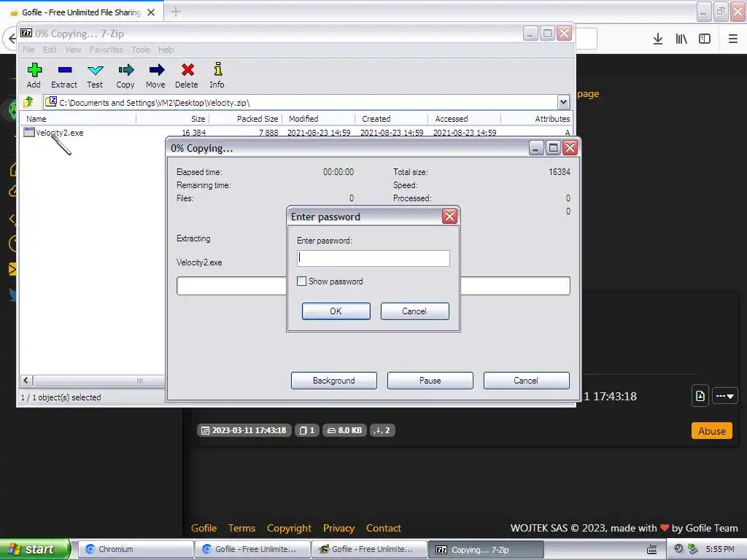747x560 pixels.
Task: Click the Background button in the copying dialog
Action: click(334, 381)
